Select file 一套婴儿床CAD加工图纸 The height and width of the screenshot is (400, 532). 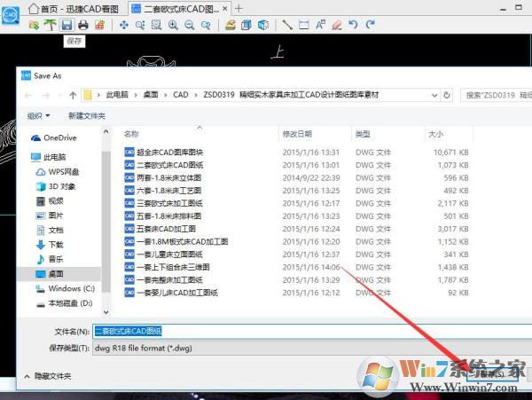pyautogui.click(x=171, y=293)
